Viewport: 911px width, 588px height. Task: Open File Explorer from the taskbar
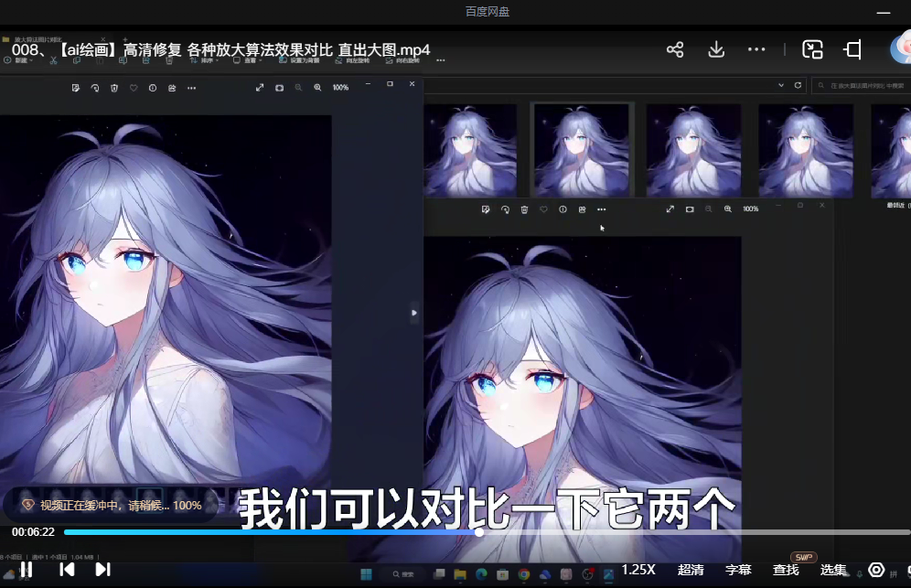coord(460,574)
